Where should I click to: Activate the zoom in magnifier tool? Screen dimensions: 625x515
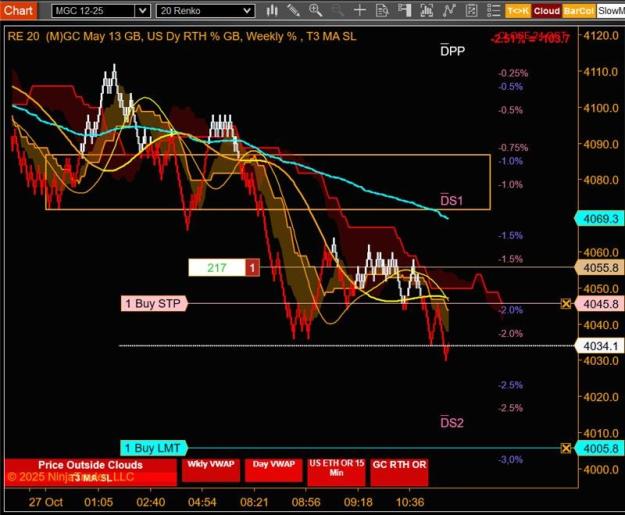tap(316, 10)
